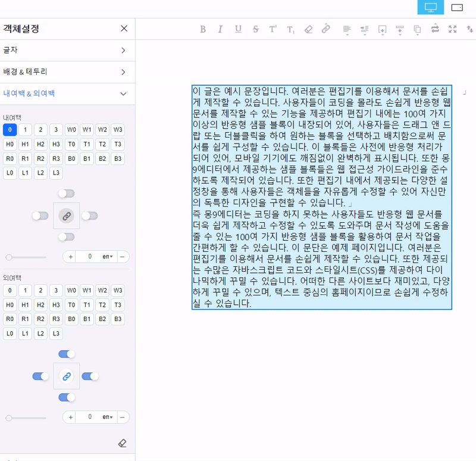Click the superscript icon
The width and height of the screenshot is (476, 461).
(273, 29)
